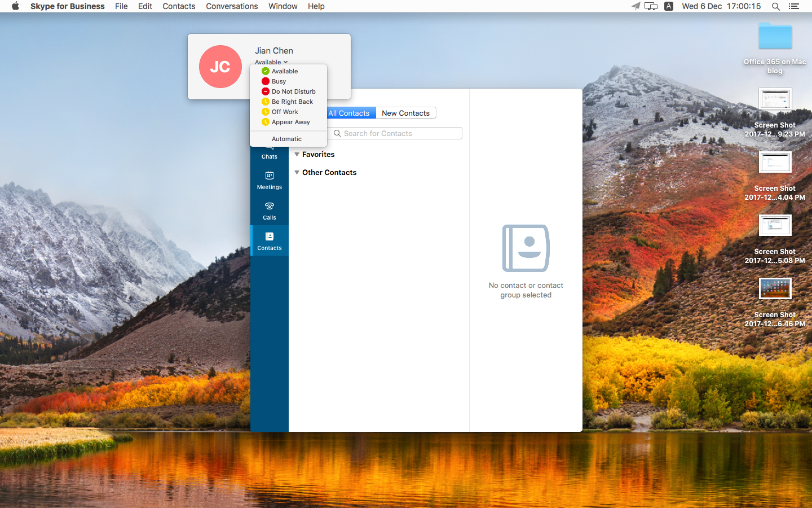
Task: Open the File menu
Action: click(x=121, y=6)
